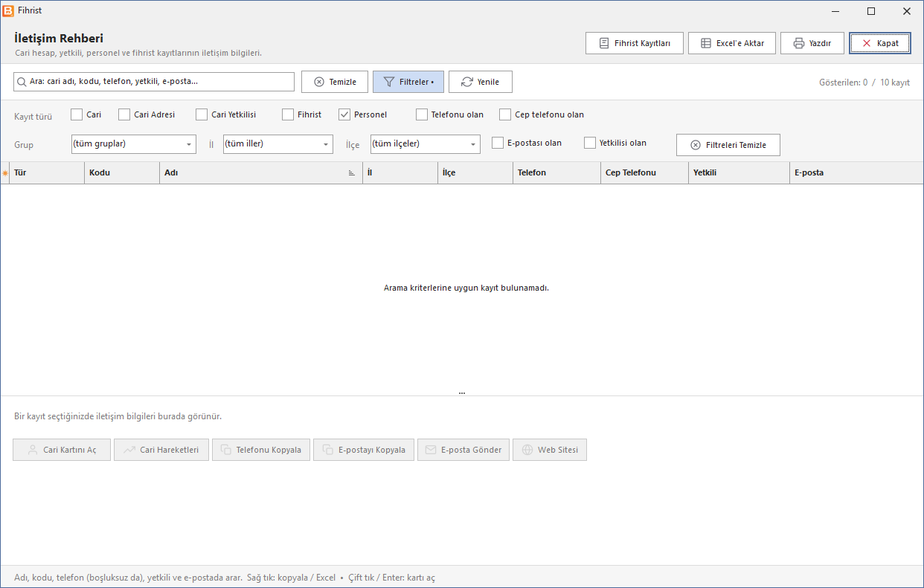Viewport: 924px width, 588px height.
Task: Close the window with Kapat
Action: (880, 43)
